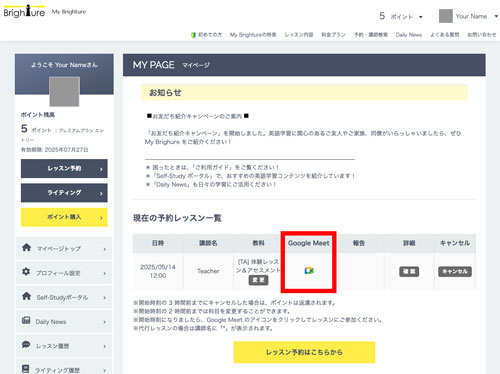Click the yellow ポイント購入 button
The image size is (500, 374).
[x=64, y=217]
